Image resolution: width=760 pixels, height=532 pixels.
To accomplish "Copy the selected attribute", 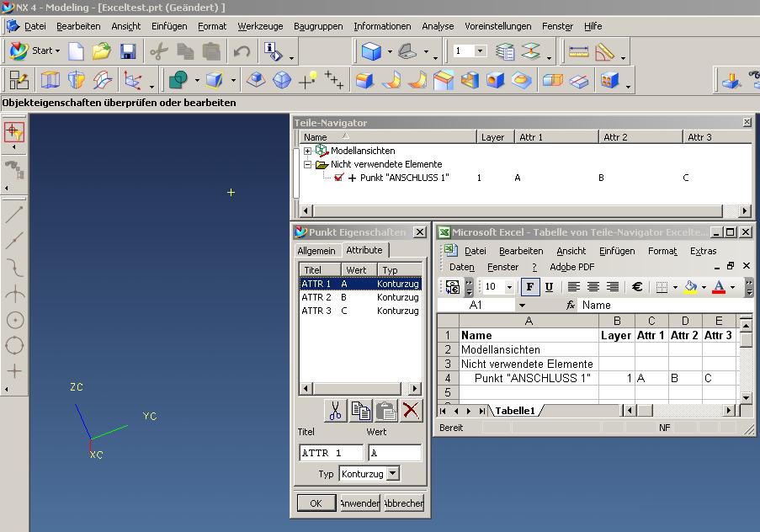I will (x=360, y=410).
